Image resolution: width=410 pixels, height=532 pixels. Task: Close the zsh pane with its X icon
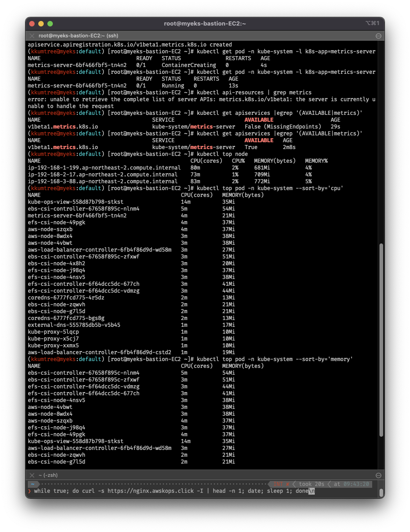[x=32, y=475]
